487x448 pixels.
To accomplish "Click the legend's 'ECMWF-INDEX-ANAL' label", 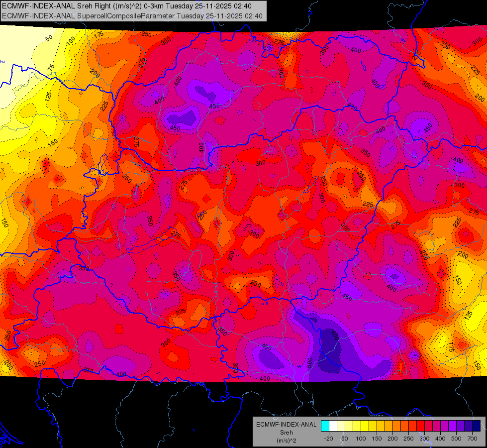I will [286, 425].
